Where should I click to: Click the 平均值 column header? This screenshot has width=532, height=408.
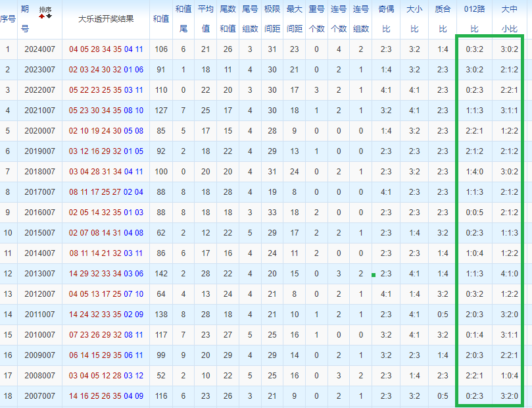coord(206,18)
